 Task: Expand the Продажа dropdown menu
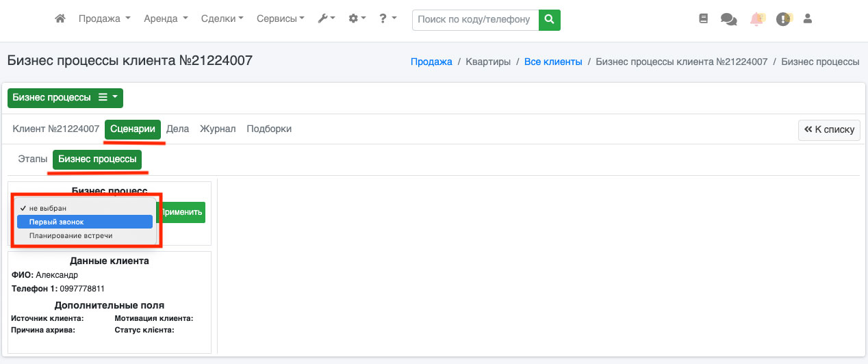pos(104,19)
